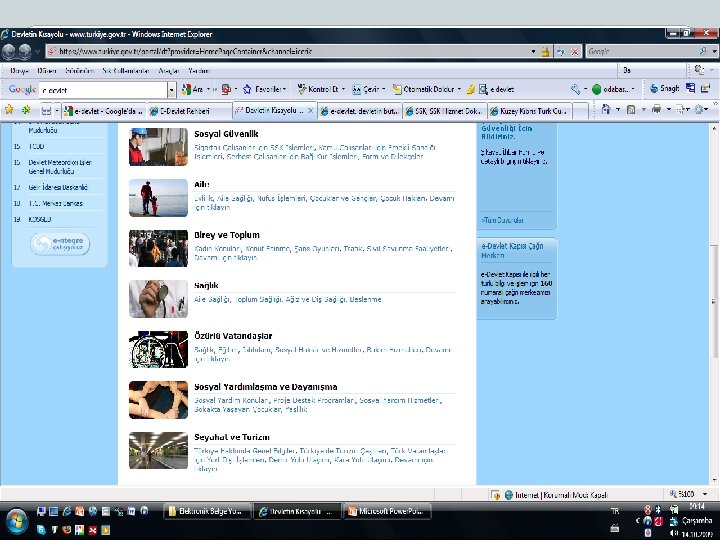Click the Tools gear icon in command bar

(699, 109)
